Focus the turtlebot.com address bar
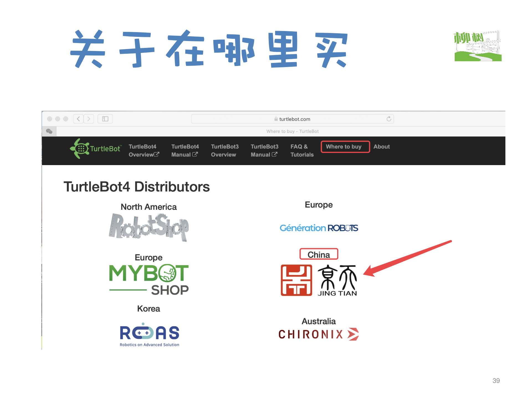 (292, 119)
